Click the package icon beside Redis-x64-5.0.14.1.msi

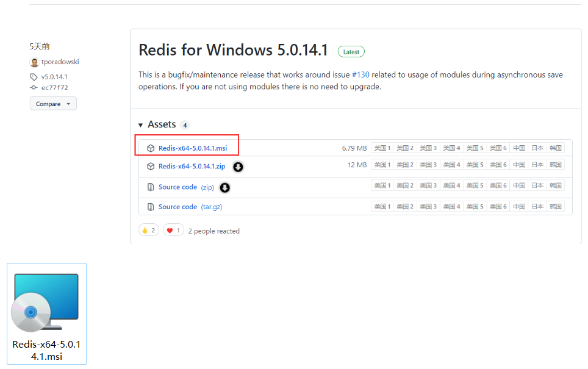pyautogui.click(x=151, y=148)
